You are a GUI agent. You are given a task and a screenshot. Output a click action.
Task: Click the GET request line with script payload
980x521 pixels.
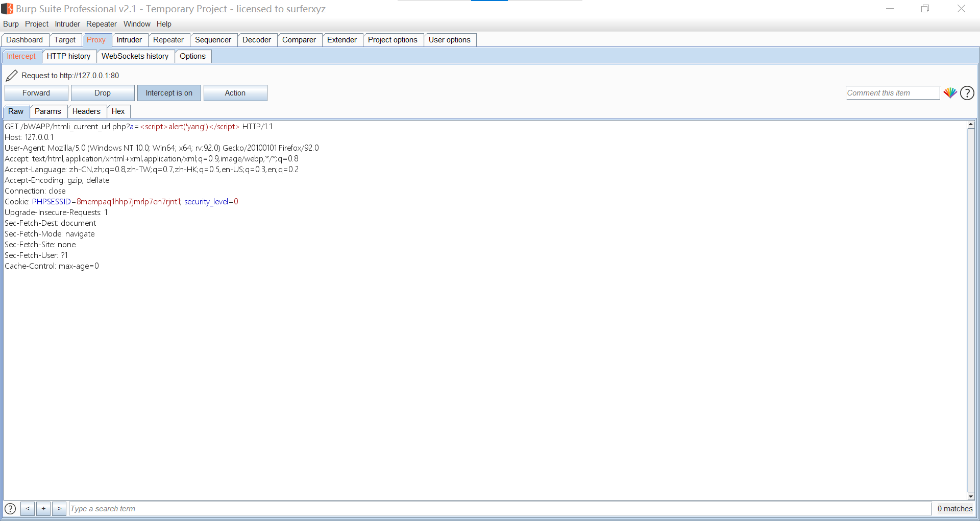[138, 127]
